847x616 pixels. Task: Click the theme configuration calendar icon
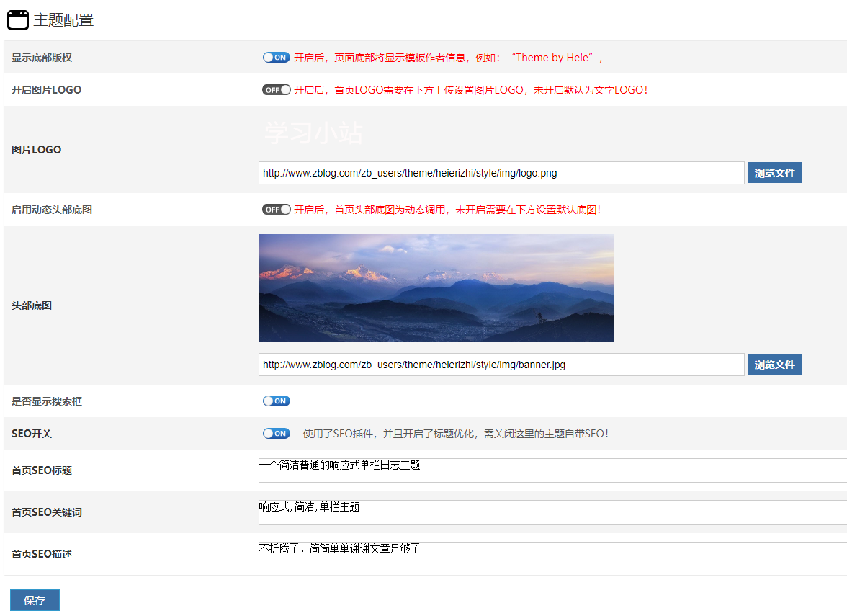[18, 20]
